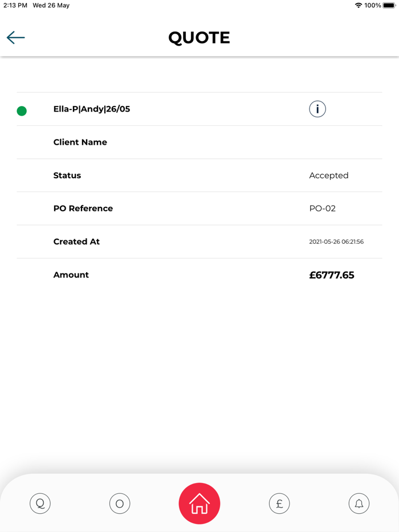Open notifications bell tab
Image resolution: width=399 pixels, height=532 pixels.
[359, 504]
